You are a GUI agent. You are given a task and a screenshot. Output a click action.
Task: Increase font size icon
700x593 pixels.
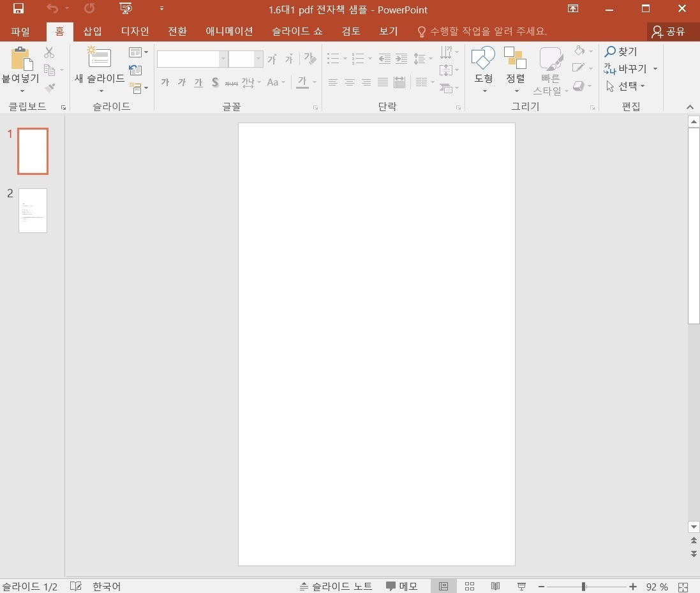[x=272, y=59]
